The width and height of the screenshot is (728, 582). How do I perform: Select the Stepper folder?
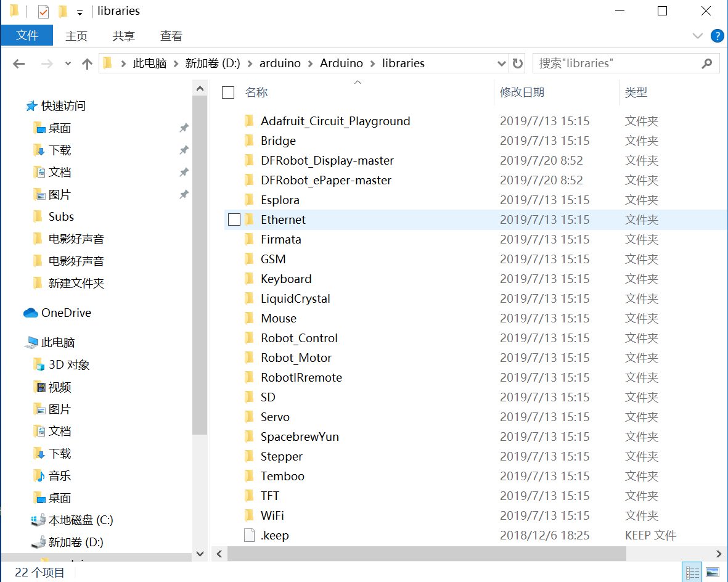click(x=281, y=457)
